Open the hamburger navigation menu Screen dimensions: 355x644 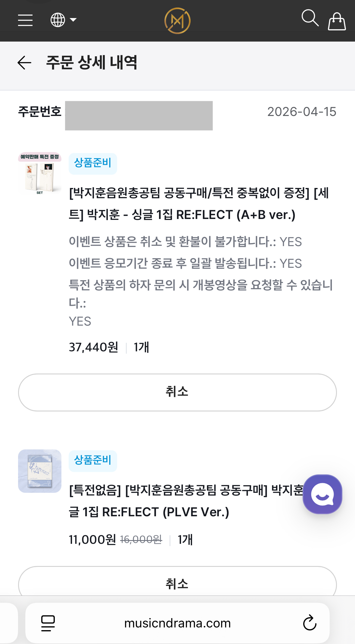pos(25,20)
